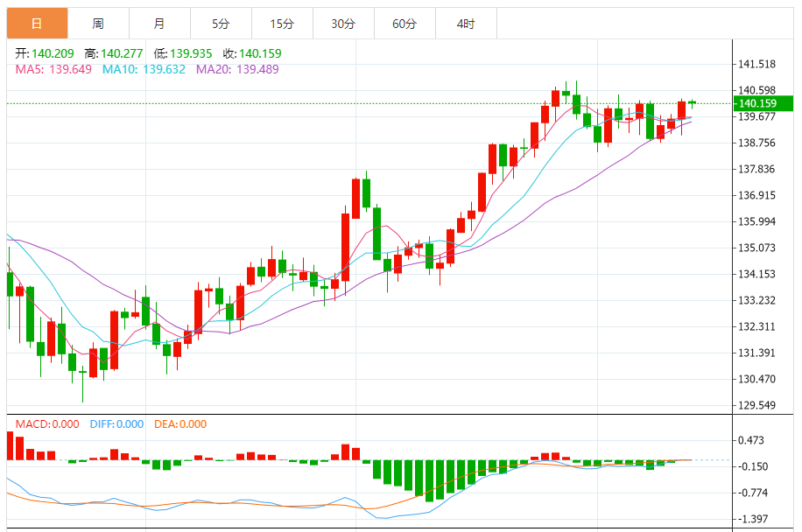Click the 138.756 price axis label

(756, 143)
